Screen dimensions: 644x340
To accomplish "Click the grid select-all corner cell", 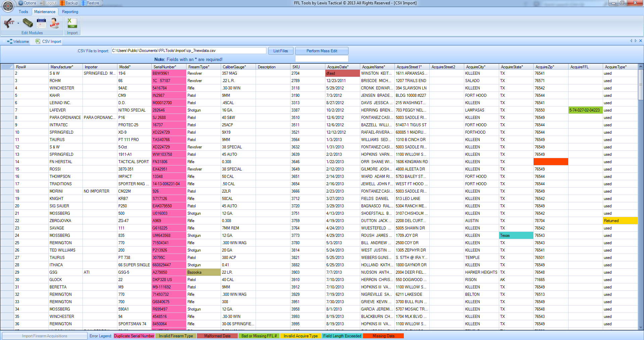I will point(7,67).
